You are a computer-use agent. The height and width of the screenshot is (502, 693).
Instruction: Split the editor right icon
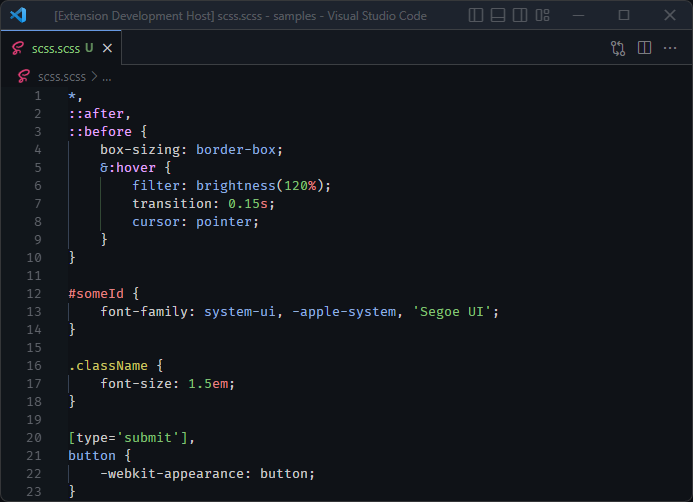click(x=644, y=48)
